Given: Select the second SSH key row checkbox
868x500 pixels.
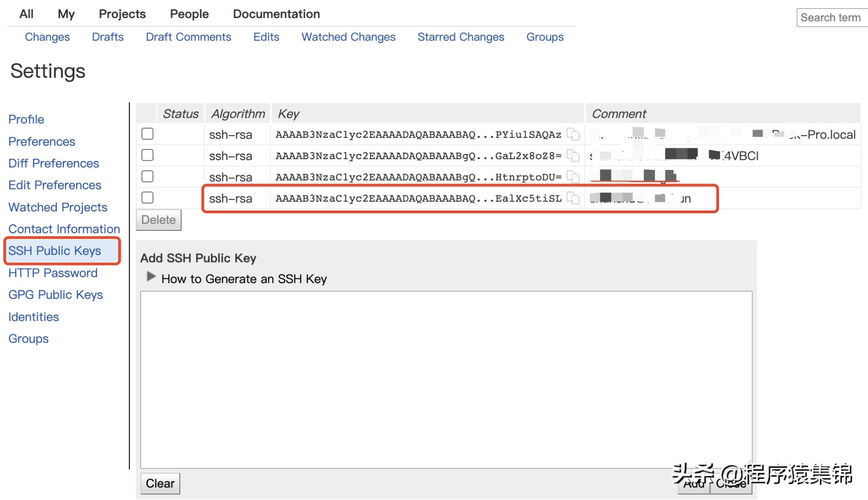Looking at the screenshot, I should (147, 155).
